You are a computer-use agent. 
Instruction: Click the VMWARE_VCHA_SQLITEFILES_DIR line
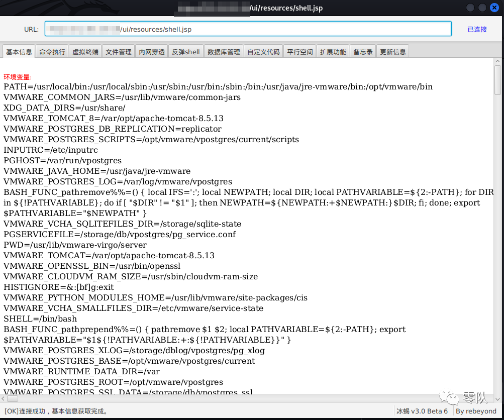[122, 224]
